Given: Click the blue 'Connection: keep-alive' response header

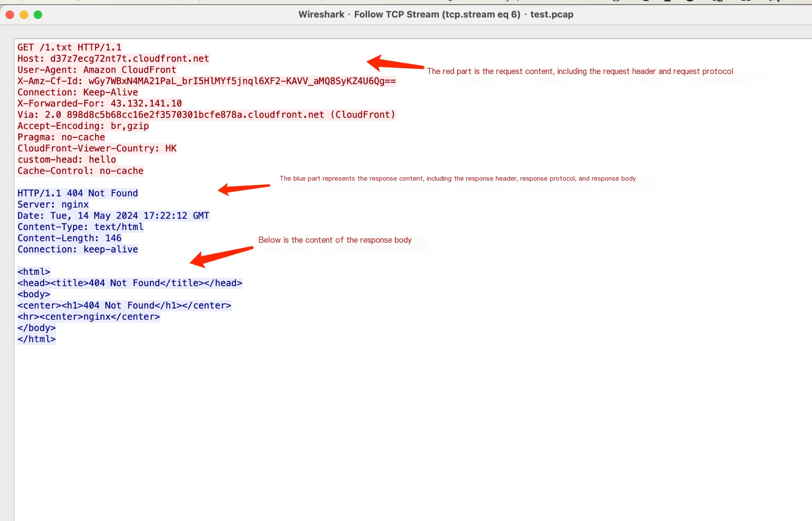Looking at the screenshot, I should [x=78, y=250].
